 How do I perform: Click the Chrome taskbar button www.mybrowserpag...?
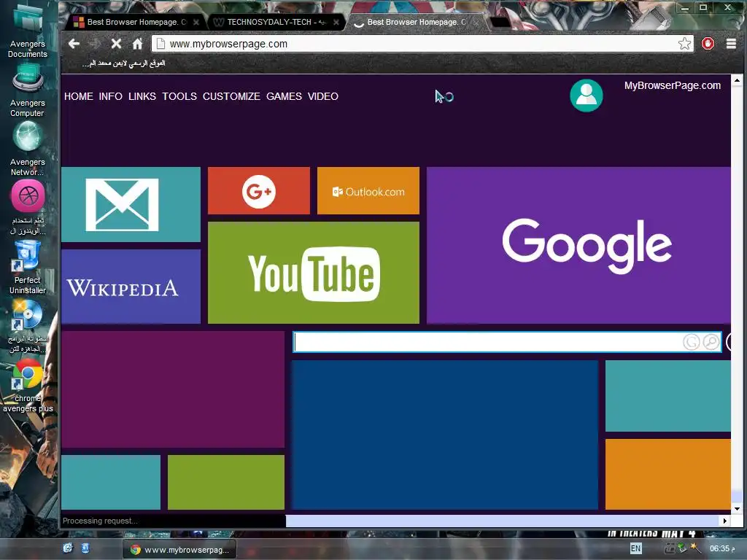point(179,550)
